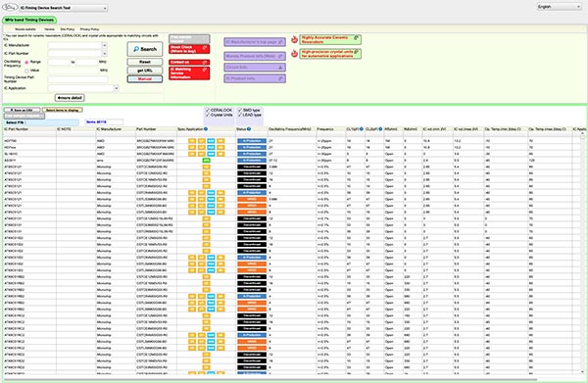Click the Stock Check (Where to buy) button
The width and height of the screenshot is (588, 383).
(x=189, y=49)
